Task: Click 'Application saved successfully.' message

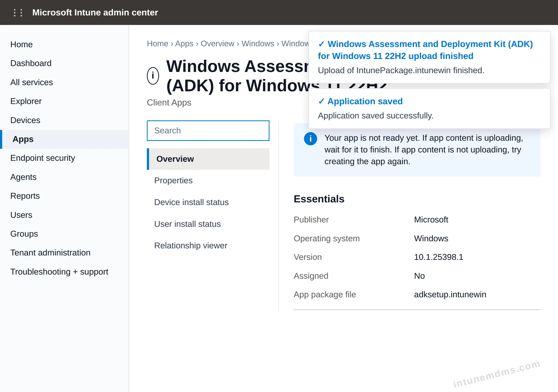Action: pyautogui.click(x=376, y=116)
